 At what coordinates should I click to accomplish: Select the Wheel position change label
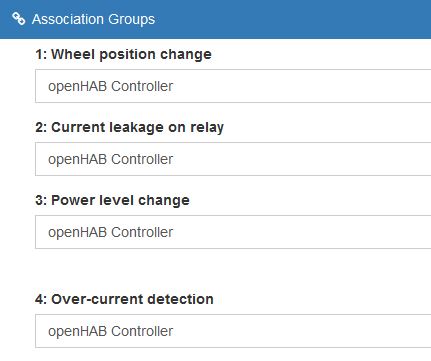[123, 54]
